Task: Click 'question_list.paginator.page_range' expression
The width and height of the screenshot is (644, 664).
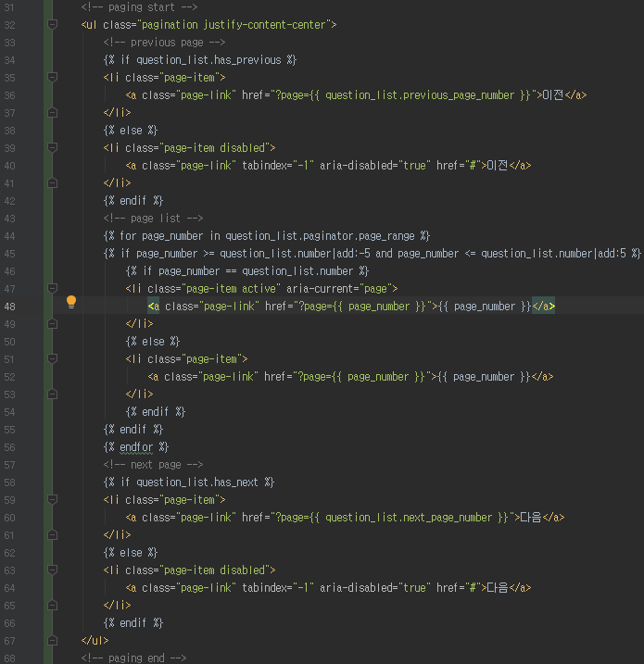Action: [x=320, y=236]
